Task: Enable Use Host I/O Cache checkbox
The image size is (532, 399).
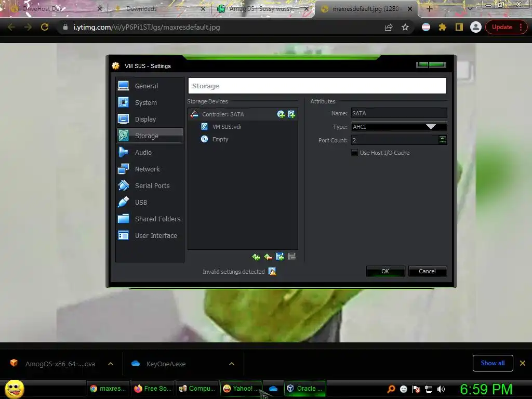Action: pos(354,153)
